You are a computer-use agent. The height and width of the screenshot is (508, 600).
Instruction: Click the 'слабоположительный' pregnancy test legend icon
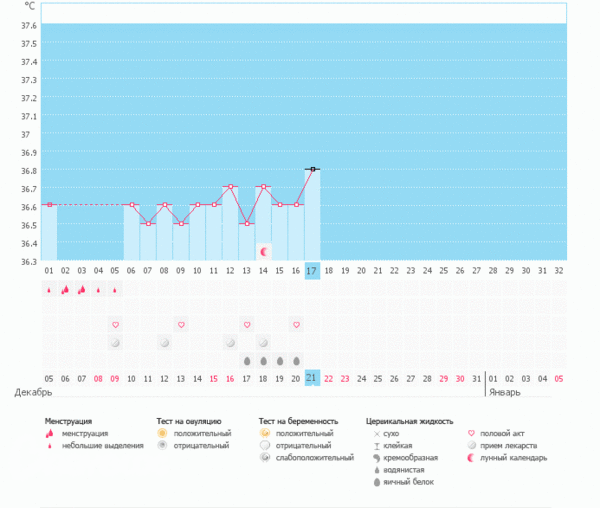click(265, 457)
